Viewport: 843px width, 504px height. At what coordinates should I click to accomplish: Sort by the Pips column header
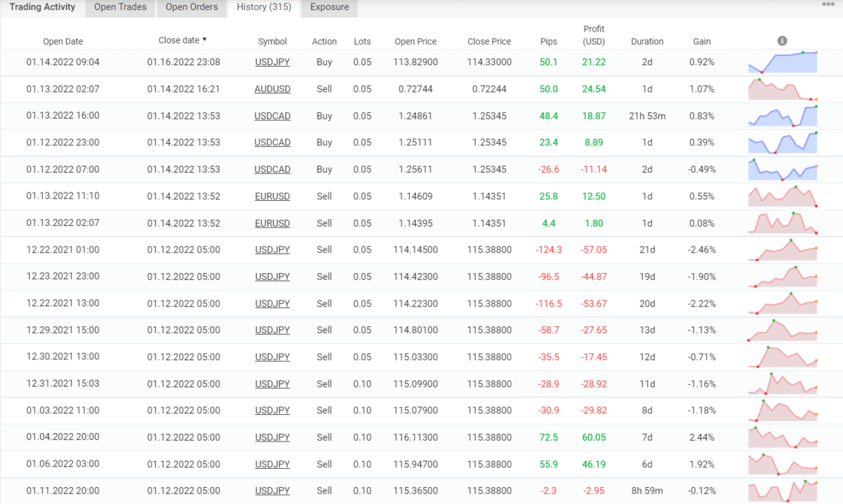coord(549,41)
